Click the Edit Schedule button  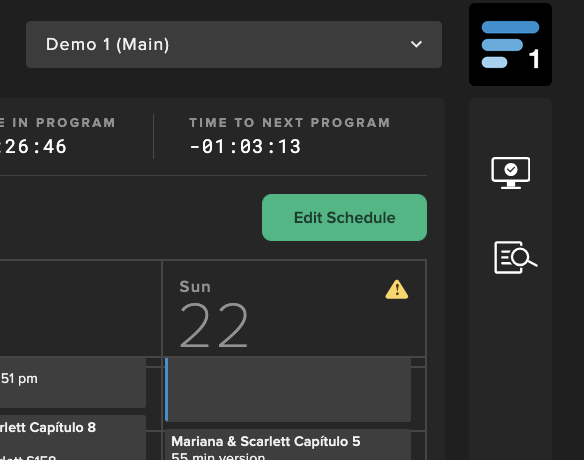(345, 218)
